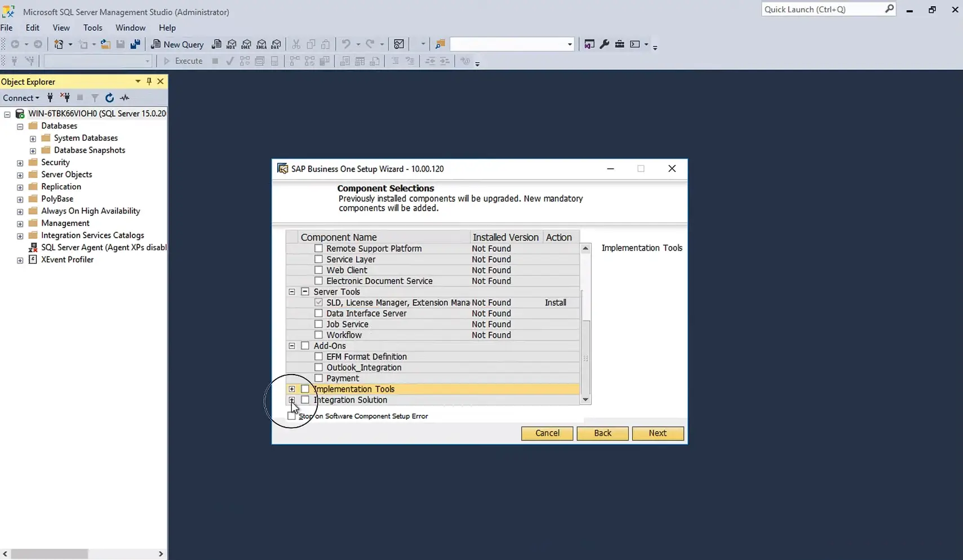Collapse the Databases node

(20, 126)
